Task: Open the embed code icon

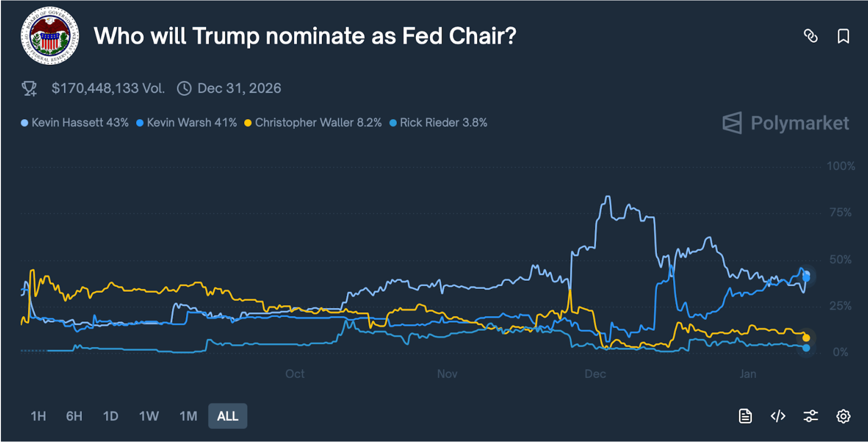Action: coord(778,416)
